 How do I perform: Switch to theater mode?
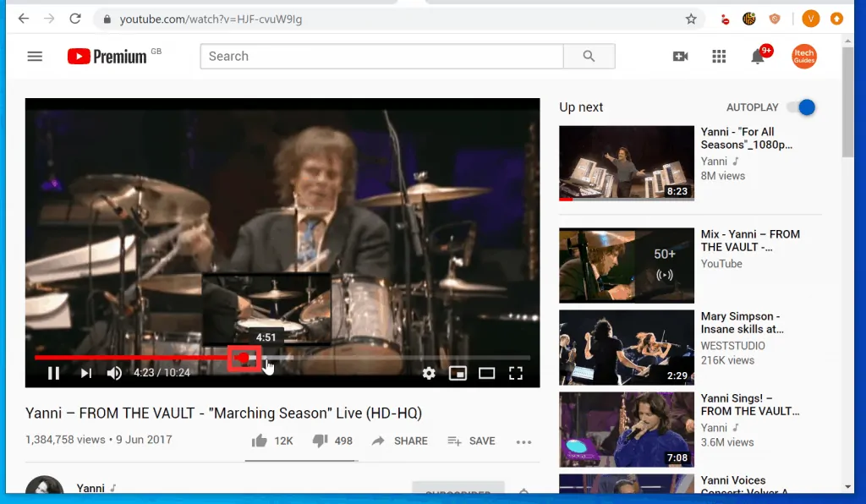click(487, 372)
